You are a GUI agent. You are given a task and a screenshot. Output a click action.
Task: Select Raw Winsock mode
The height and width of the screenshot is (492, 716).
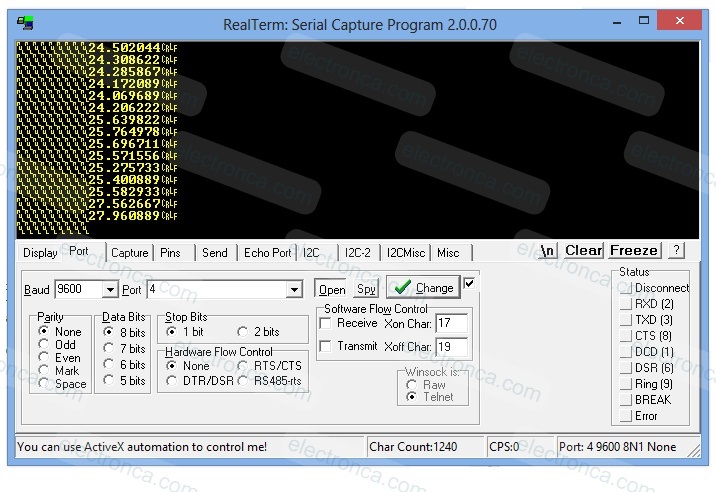pyautogui.click(x=426, y=385)
